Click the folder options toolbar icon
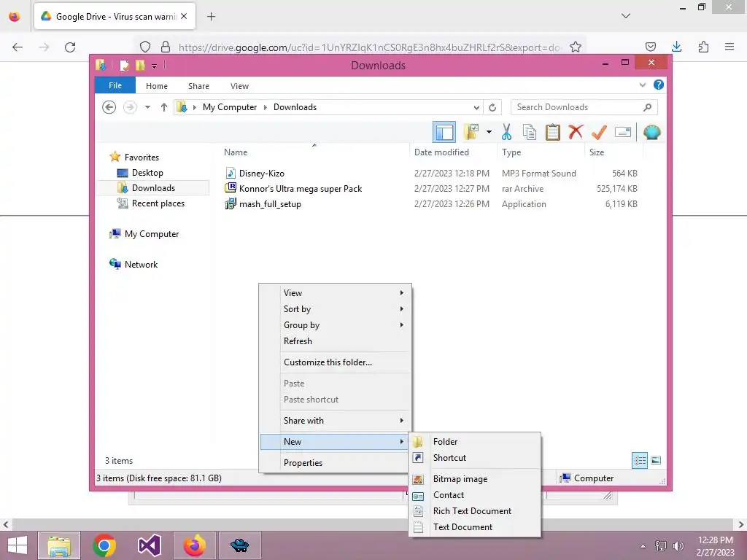747x560 pixels. point(471,132)
